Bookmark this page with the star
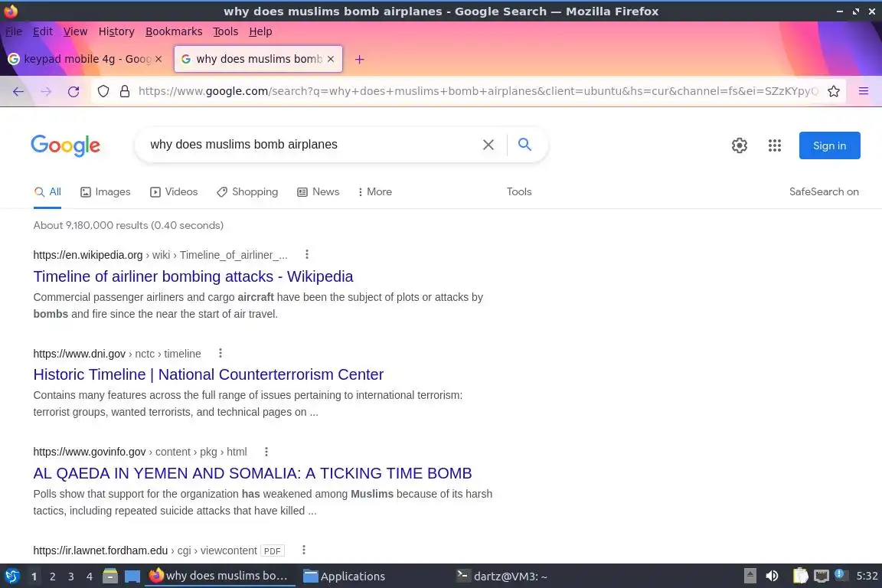 point(834,91)
